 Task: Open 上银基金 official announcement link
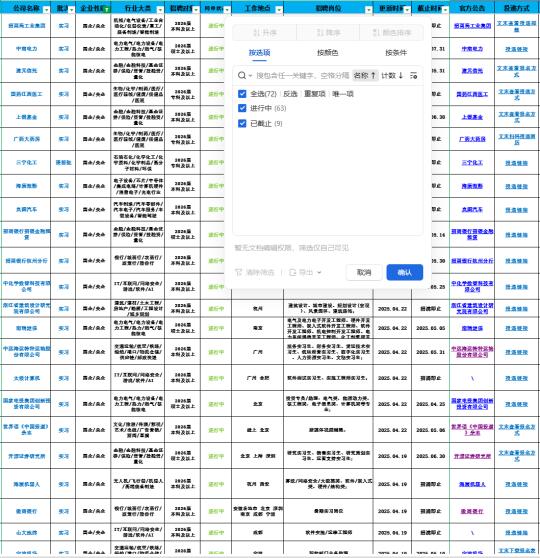point(472,117)
